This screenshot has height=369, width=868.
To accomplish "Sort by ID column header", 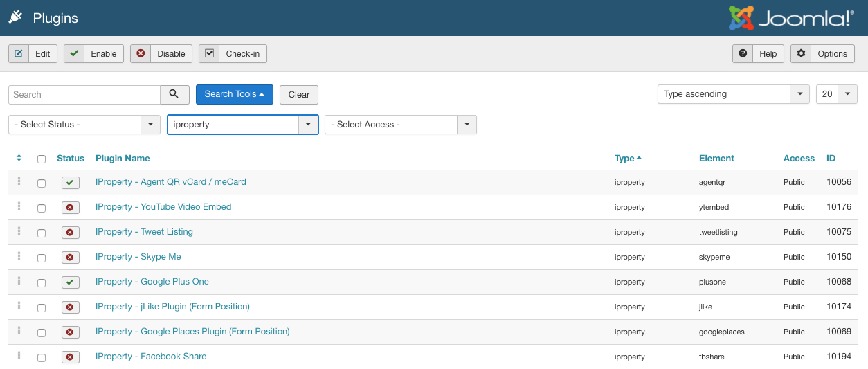I will point(831,159).
